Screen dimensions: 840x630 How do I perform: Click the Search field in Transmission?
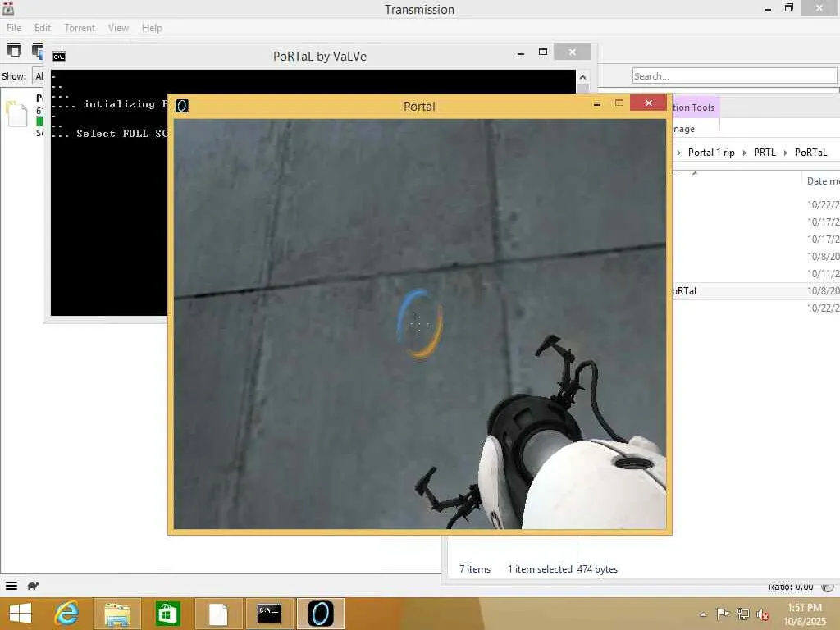pos(734,76)
